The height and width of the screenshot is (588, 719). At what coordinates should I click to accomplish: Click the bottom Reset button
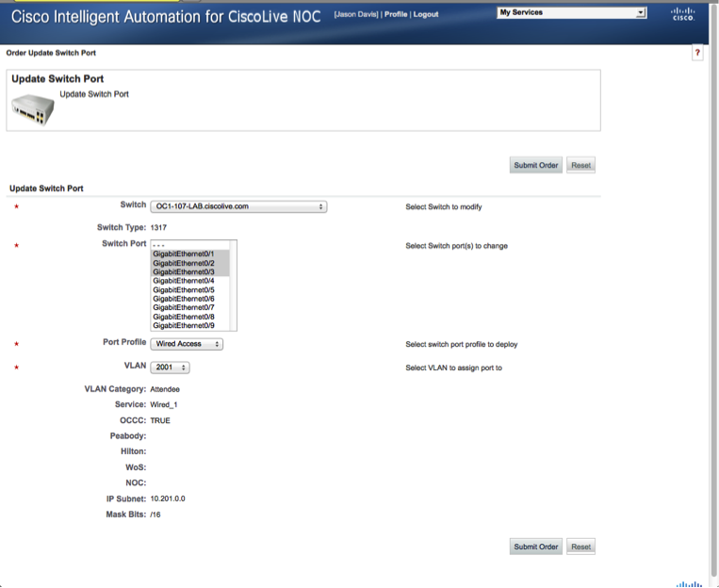click(x=580, y=547)
